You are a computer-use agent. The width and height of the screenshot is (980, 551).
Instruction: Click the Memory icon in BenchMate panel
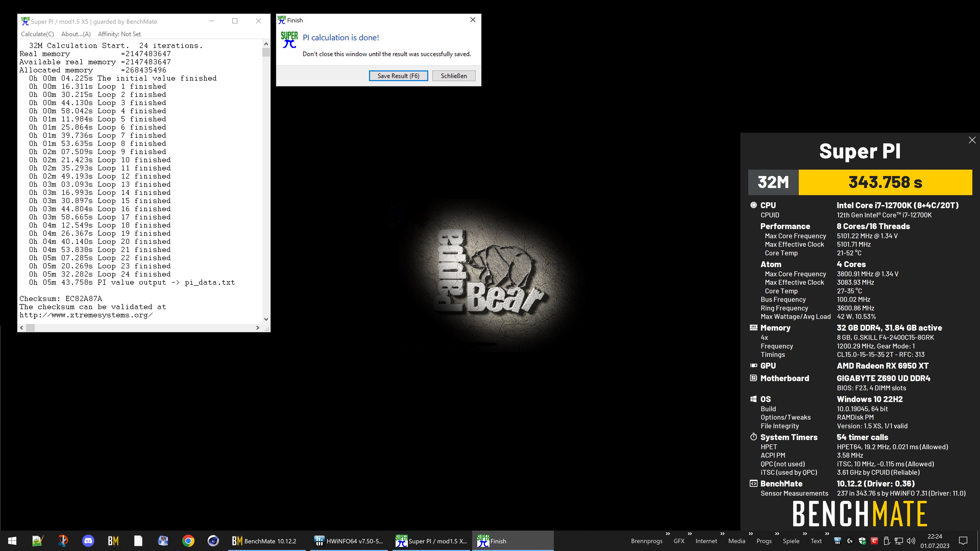click(x=753, y=327)
